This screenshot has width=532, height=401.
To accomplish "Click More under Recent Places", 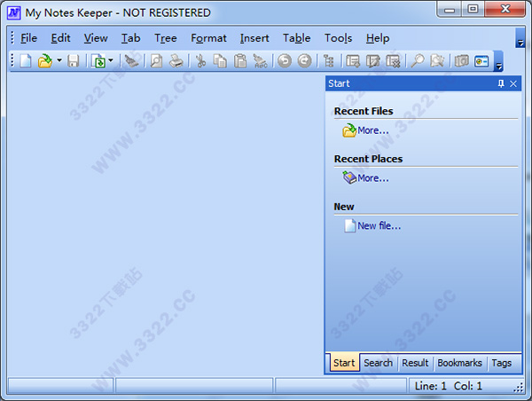I will click(373, 178).
